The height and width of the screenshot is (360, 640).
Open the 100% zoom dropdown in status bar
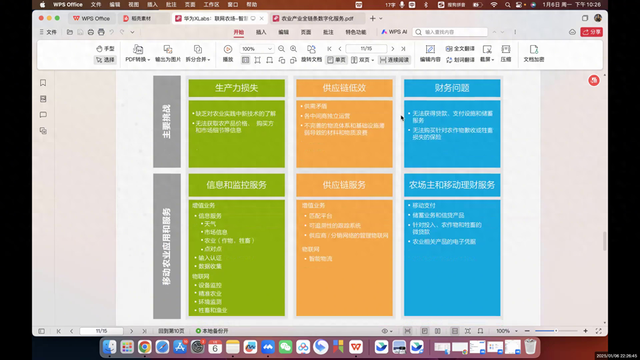516,331
